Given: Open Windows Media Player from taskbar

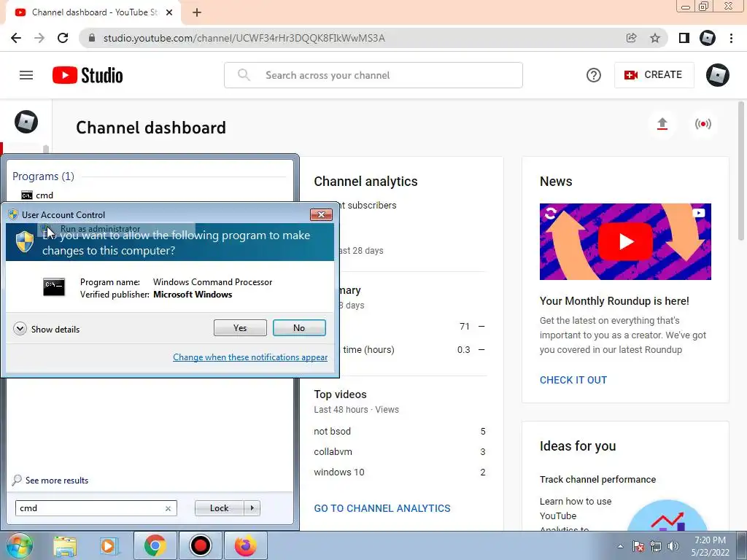Looking at the screenshot, I should point(109,545).
